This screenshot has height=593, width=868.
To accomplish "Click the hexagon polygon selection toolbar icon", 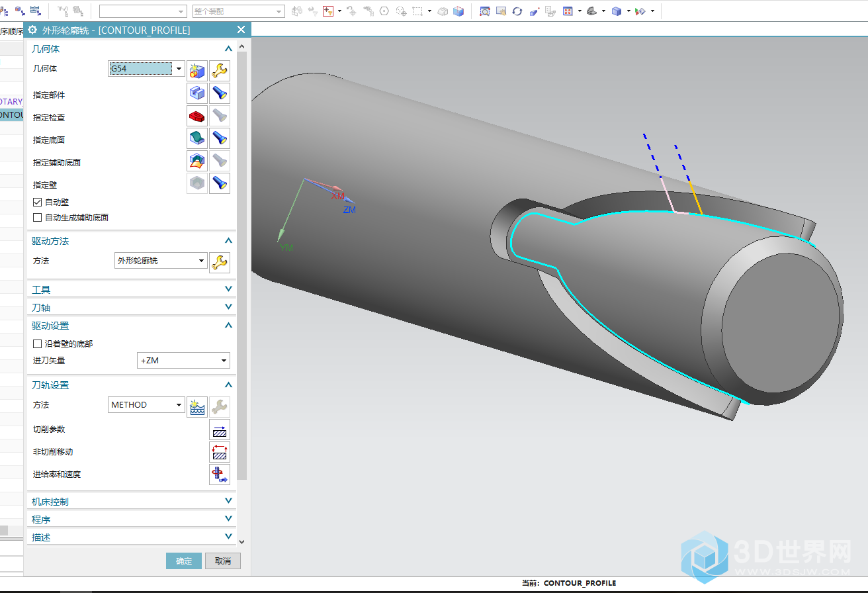I will 384,11.
